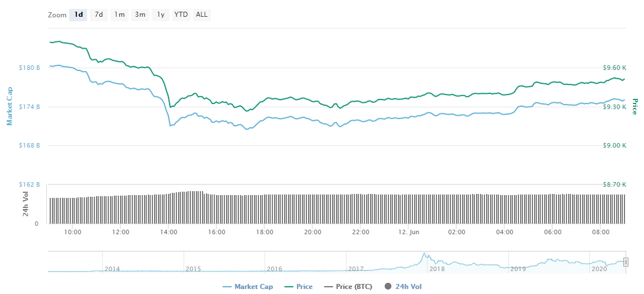644x294 pixels.
Task: Click 2019 label in navigator timeline
Action: (518, 269)
